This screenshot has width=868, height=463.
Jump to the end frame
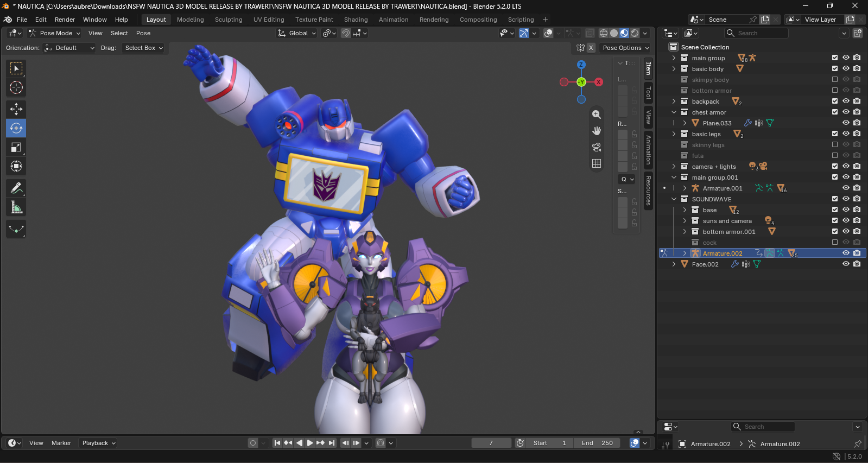coord(332,443)
